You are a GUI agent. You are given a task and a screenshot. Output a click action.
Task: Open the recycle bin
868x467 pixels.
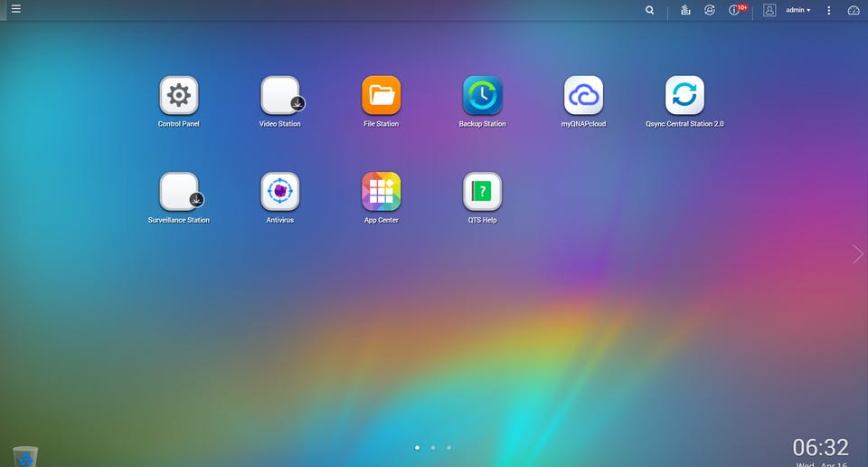[x=25, y=456]
